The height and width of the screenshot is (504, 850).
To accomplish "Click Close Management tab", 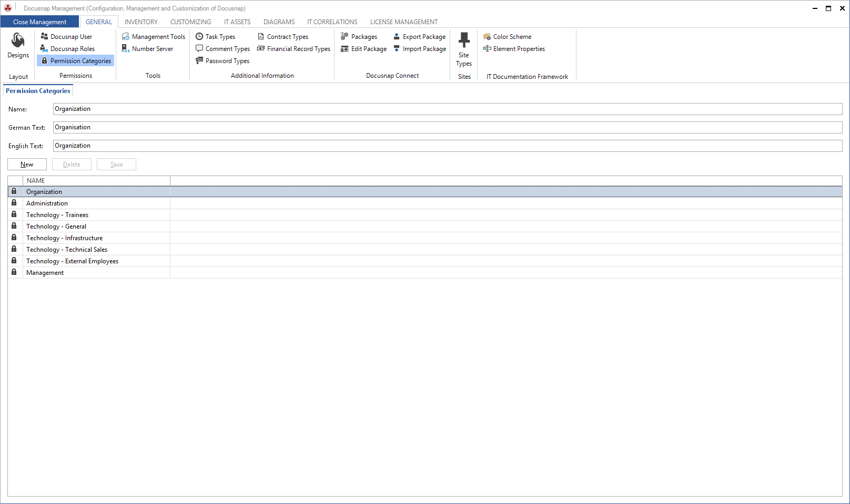I will [x=40, y=22].
